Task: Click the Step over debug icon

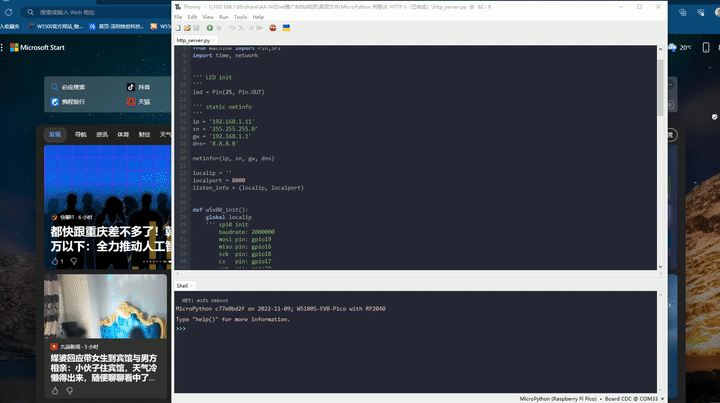Action: coord(232,28)
